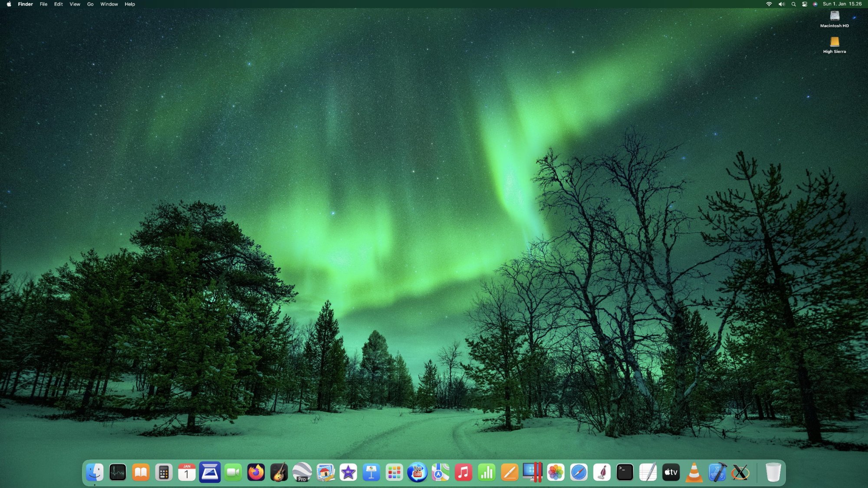This screenshot has height=488, width=868.
Task: Select the Macintosh HD desktop drive
Action: (834, 16)
